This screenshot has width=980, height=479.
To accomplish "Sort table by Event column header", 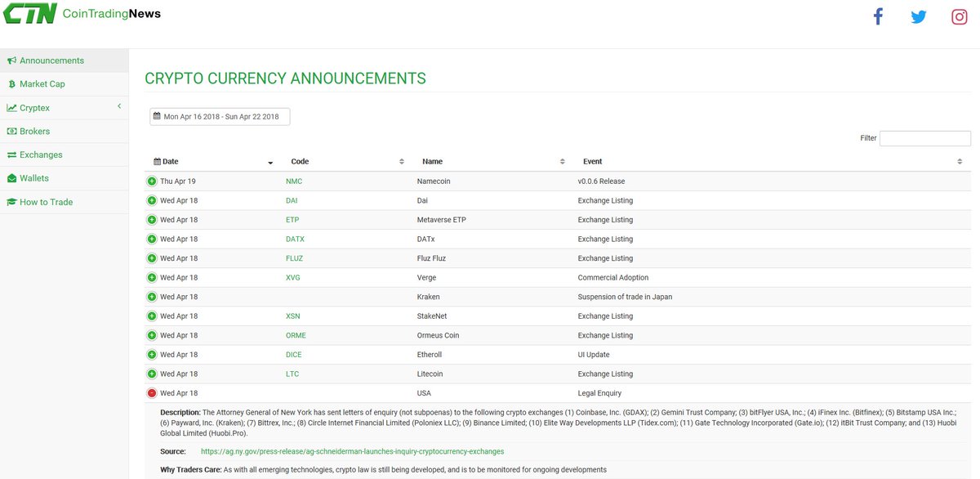I will [x=771, y=161].
